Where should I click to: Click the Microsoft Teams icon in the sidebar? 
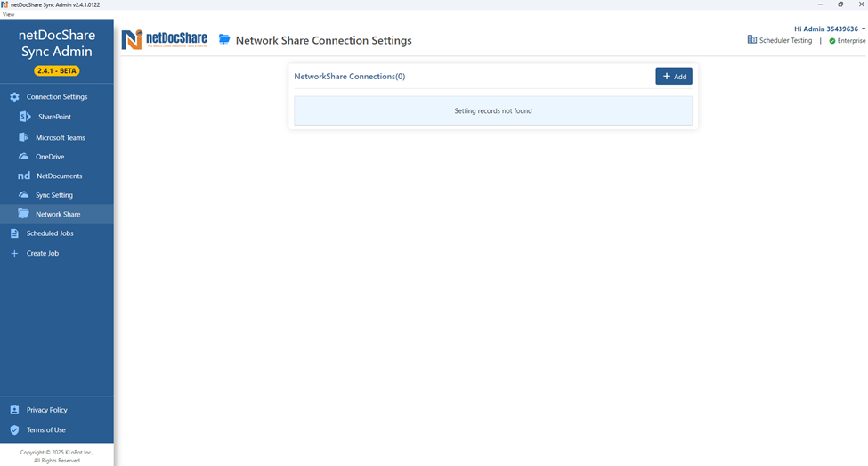point(24,137)
